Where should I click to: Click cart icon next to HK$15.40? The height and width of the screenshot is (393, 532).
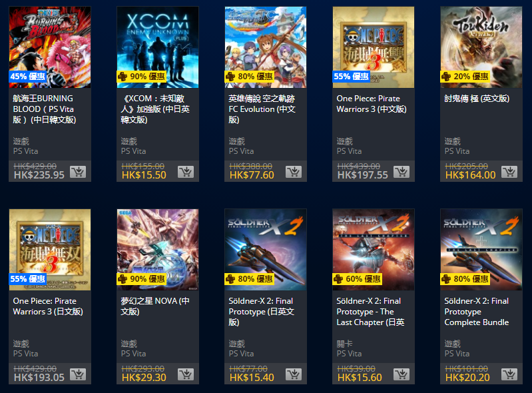(294, 374)
